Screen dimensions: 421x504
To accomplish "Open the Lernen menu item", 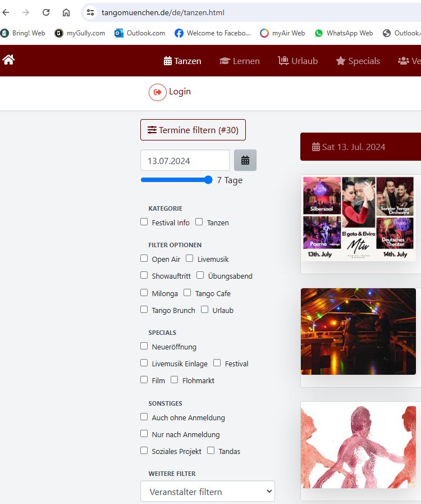I will tap(239, 61).
